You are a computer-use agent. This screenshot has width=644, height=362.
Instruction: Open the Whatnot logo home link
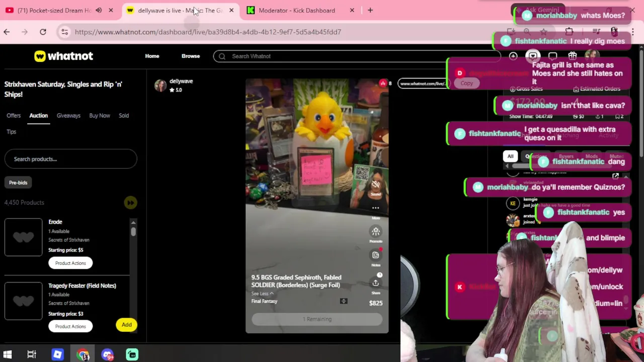[x=63, y=56]
